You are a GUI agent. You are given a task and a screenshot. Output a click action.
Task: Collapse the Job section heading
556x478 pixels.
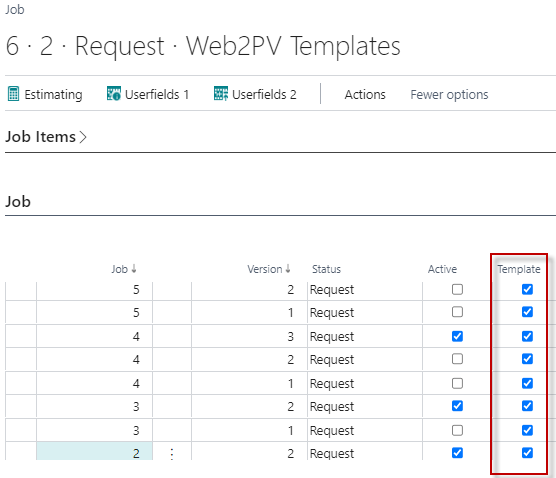pos(18,201)
